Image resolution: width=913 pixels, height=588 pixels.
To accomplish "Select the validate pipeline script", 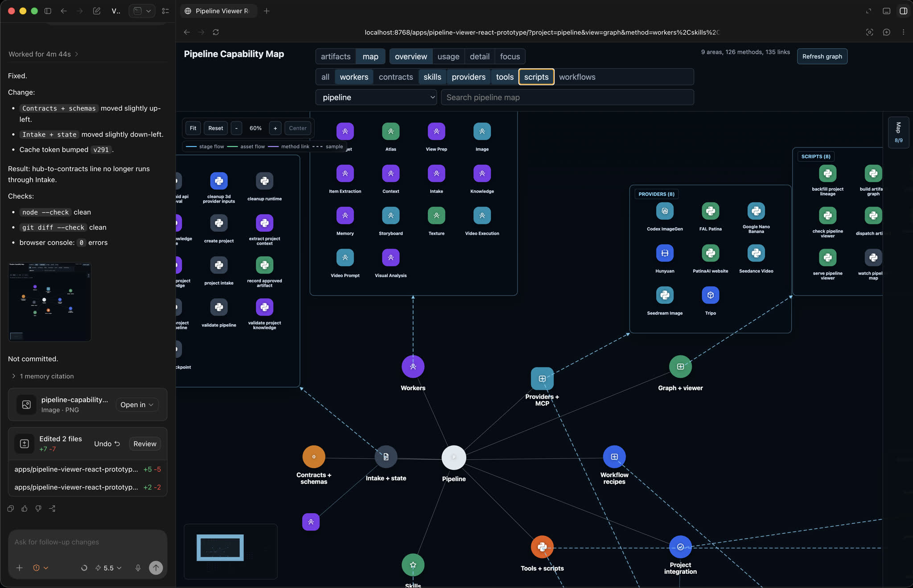I will (x=219, y=307).
